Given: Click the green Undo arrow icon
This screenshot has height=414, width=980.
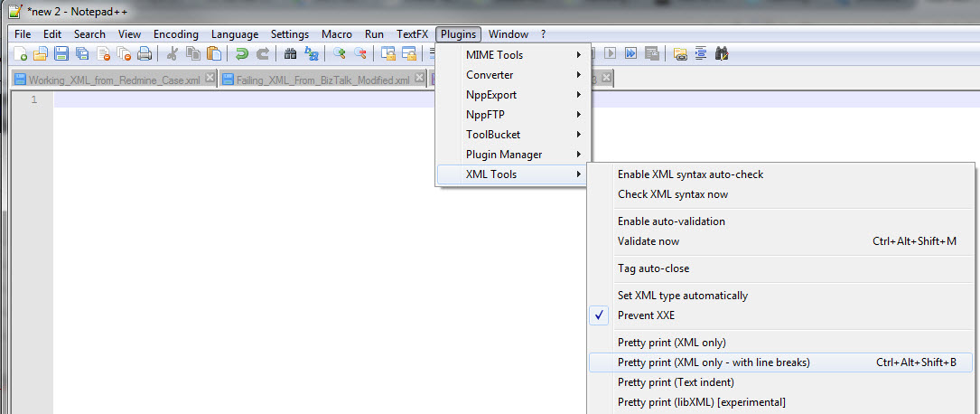Looking at the screenshot, I should pos(242,53).
